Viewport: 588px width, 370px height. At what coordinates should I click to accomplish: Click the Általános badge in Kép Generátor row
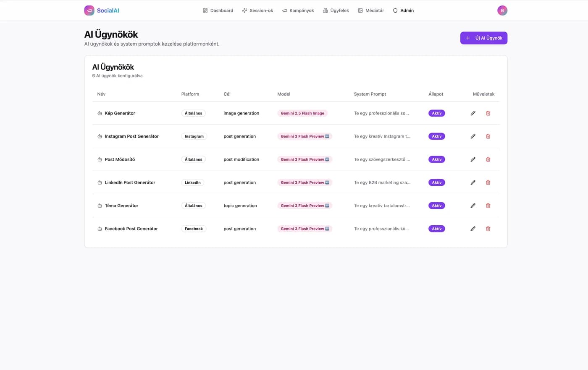(194, 113)
